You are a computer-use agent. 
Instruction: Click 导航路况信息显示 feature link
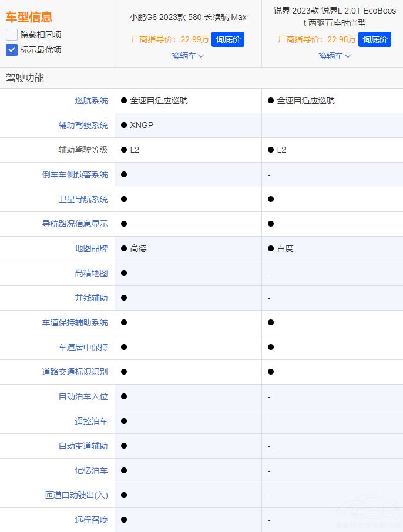click(75, 224)
